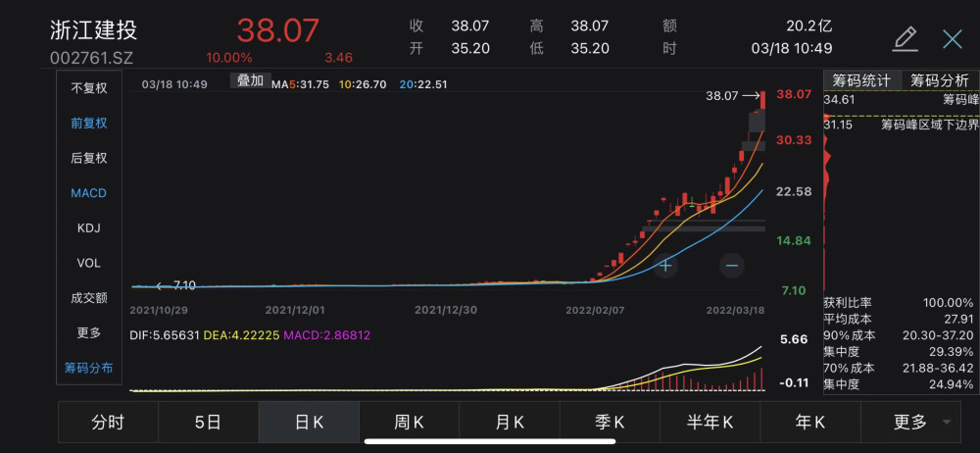980x453 pixels.
Task: Tap the current price 38.07 header
Action: coord(278,30)
